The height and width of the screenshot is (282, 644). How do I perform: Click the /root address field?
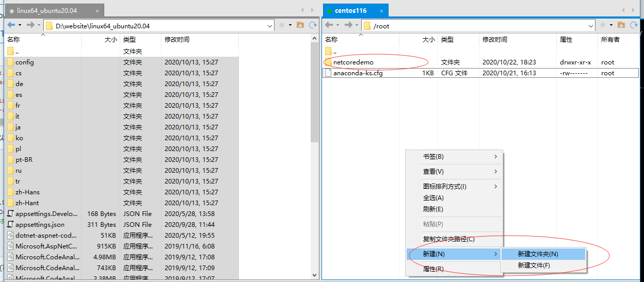pyautogui.click(x=479, y=26)
